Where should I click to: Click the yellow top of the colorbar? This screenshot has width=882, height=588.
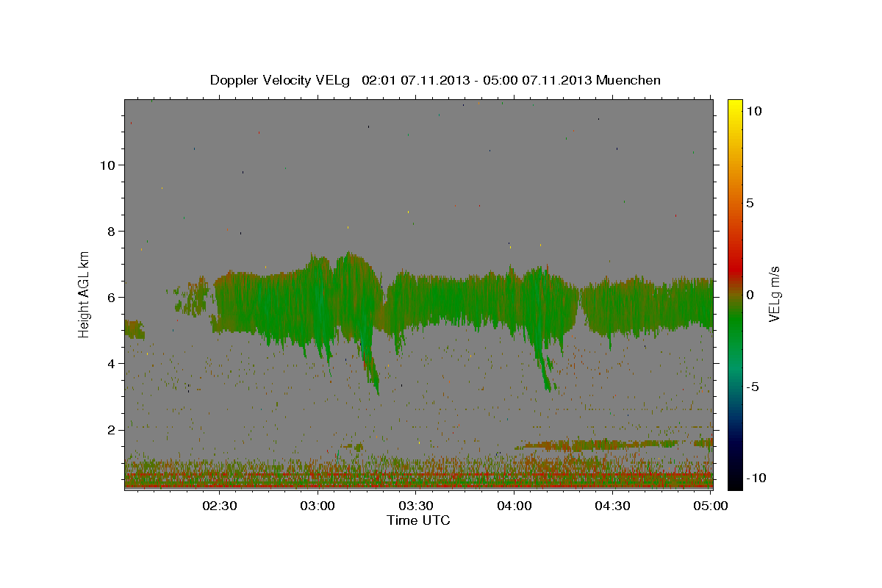click(734, 107)
